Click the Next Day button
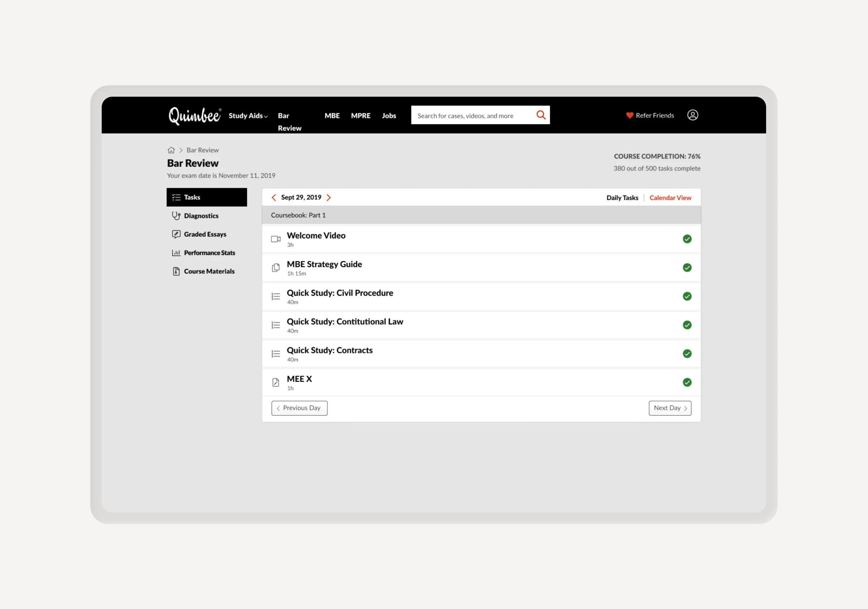The height and width of the screenshot is (609, 868). point(669,408)
